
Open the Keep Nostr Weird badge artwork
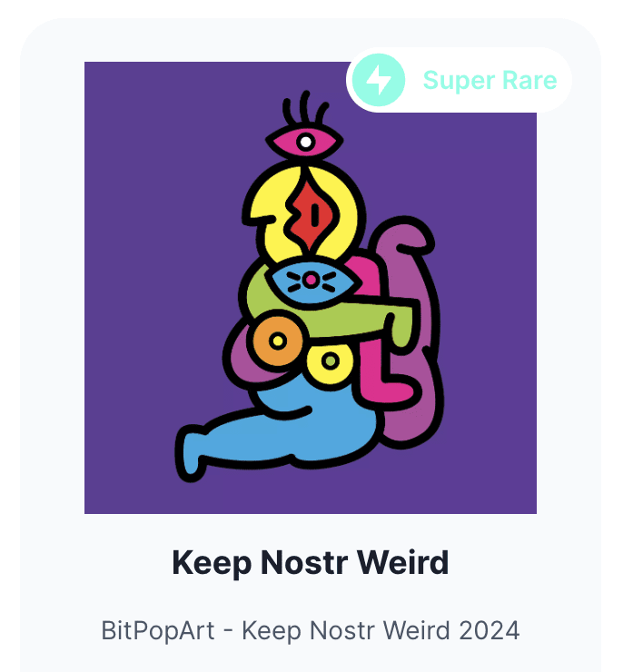(311, 288)
